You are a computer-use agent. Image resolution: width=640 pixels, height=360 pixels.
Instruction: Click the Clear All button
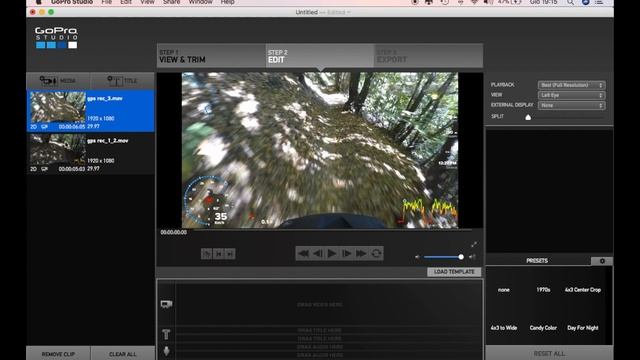pos(122,353)
